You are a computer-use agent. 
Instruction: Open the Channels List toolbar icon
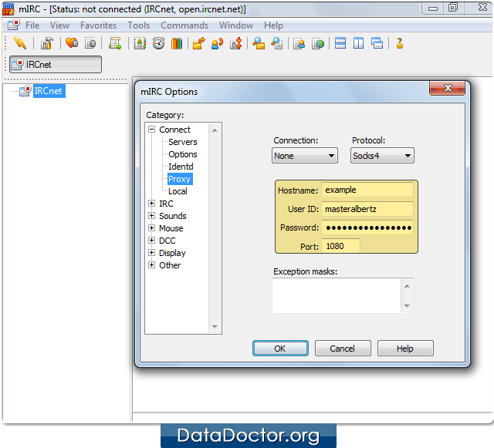pos(90,43)
